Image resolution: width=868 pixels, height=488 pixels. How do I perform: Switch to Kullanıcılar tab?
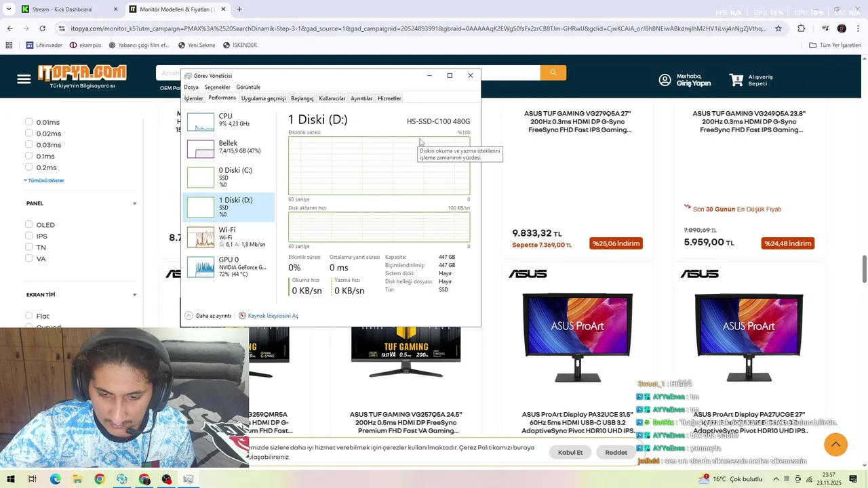click(332, 99)
